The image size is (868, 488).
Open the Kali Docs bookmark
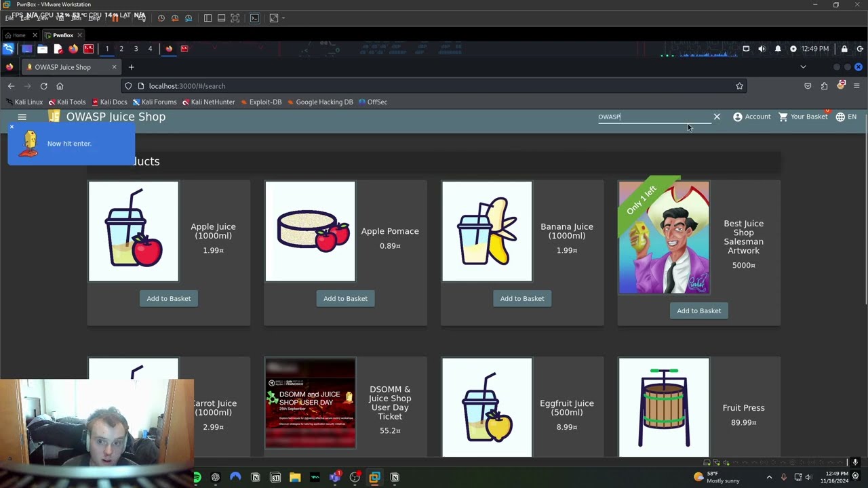click(109, 102)
